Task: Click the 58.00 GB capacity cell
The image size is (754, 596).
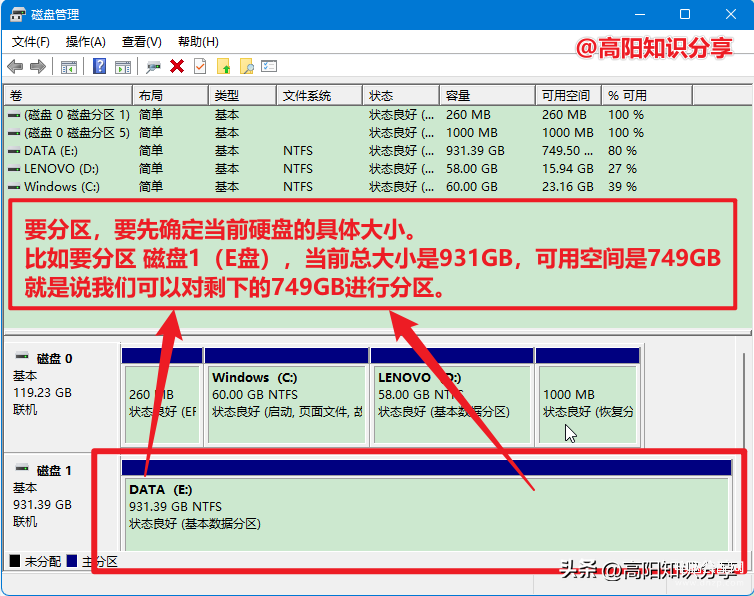Action: tap(472, 169)
